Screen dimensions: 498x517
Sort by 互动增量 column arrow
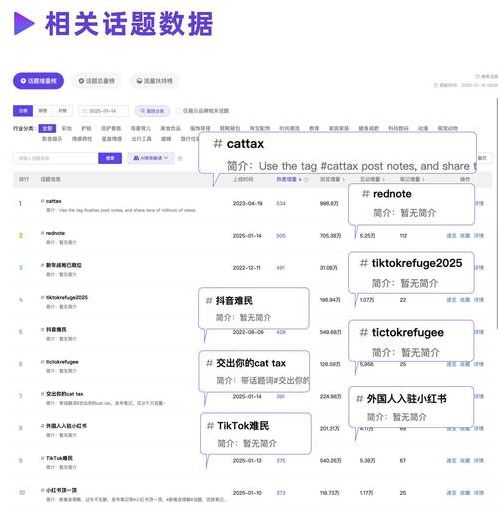(384, 179)
